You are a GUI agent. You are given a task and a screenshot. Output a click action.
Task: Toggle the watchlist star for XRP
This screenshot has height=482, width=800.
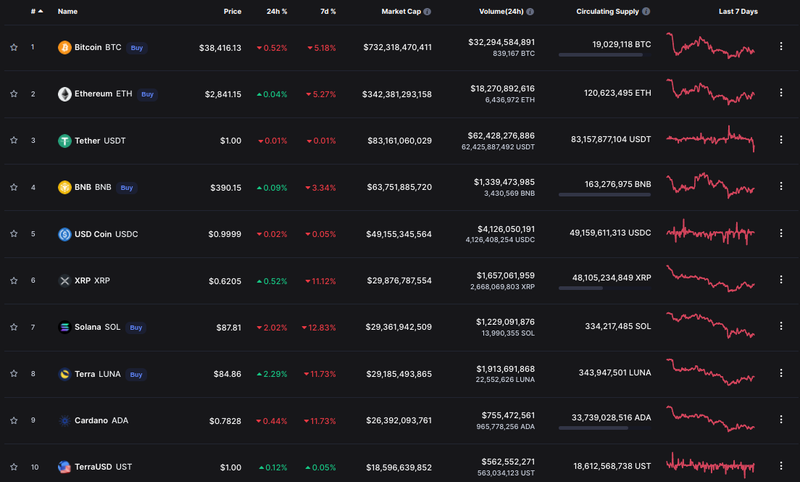(14, 281)
